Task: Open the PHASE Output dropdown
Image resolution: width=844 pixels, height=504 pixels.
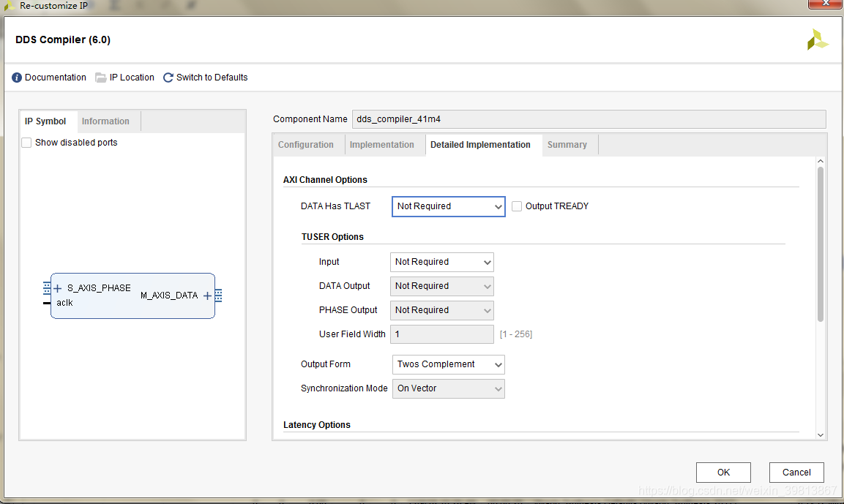Action: click(441, 310)
